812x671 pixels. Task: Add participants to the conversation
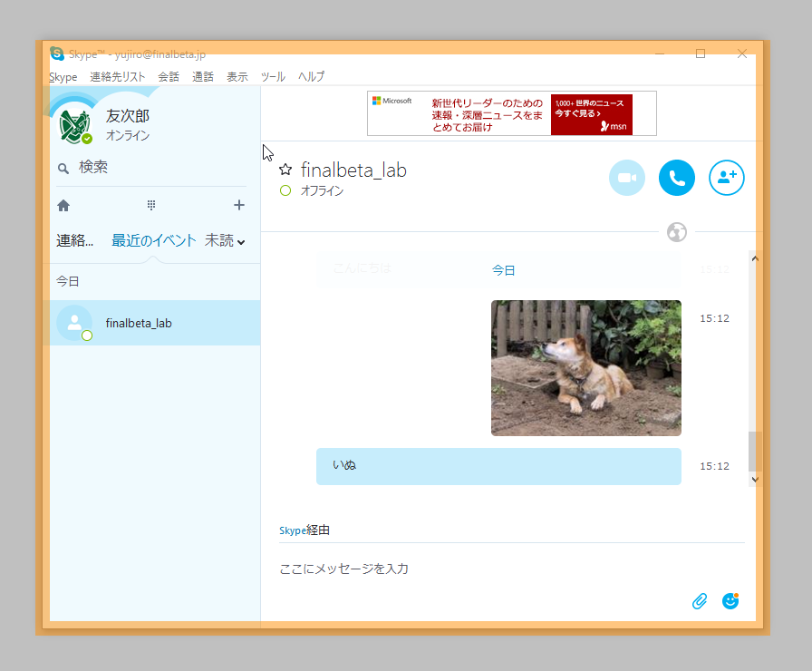[727, 178]
